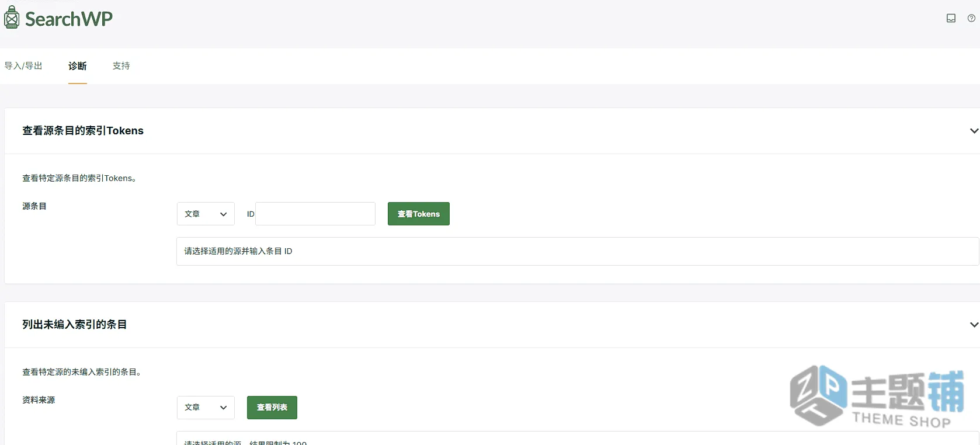Collapse the 列出未编入索引的条目 panel
The height and width of the screenshot is (445, 980).
click(x=974, y=325)
